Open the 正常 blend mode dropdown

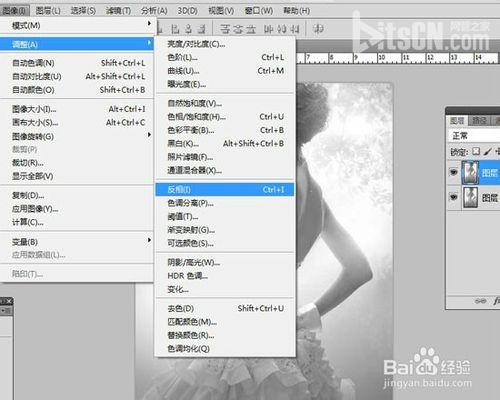point(474,136)
